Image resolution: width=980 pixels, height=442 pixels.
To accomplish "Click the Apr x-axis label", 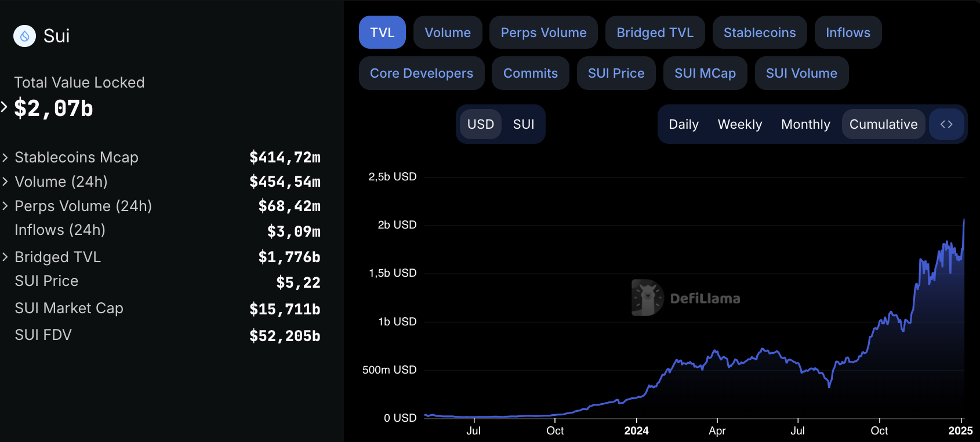I will (x=717, y=430).
